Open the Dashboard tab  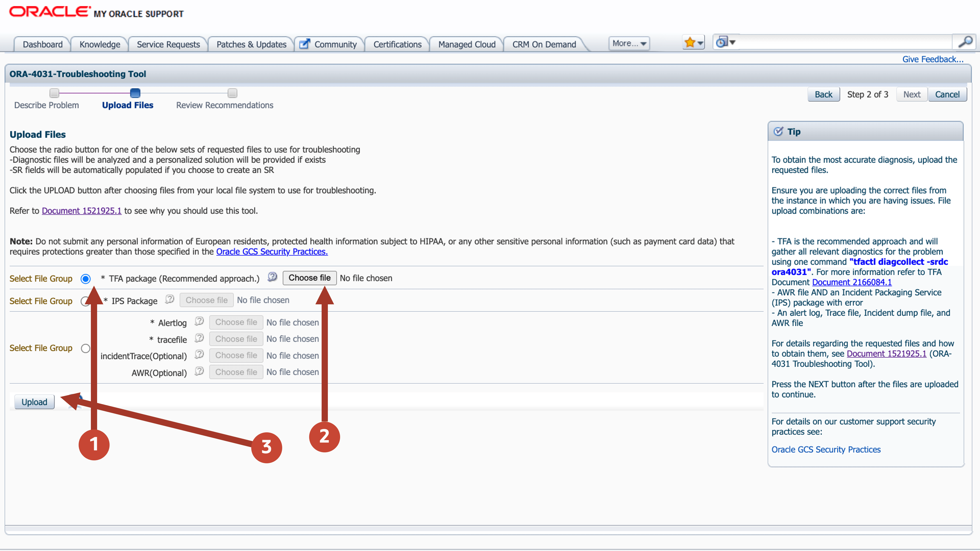(x=43, y=45)
